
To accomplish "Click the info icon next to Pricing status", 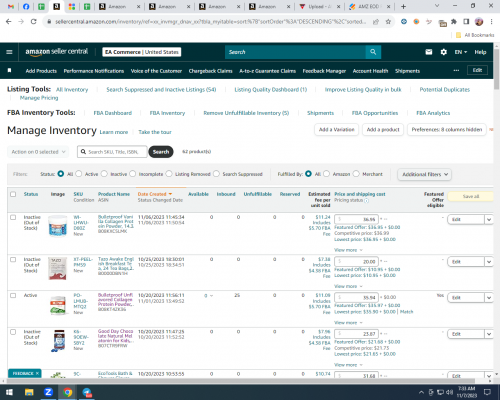I will click(366, 200).
